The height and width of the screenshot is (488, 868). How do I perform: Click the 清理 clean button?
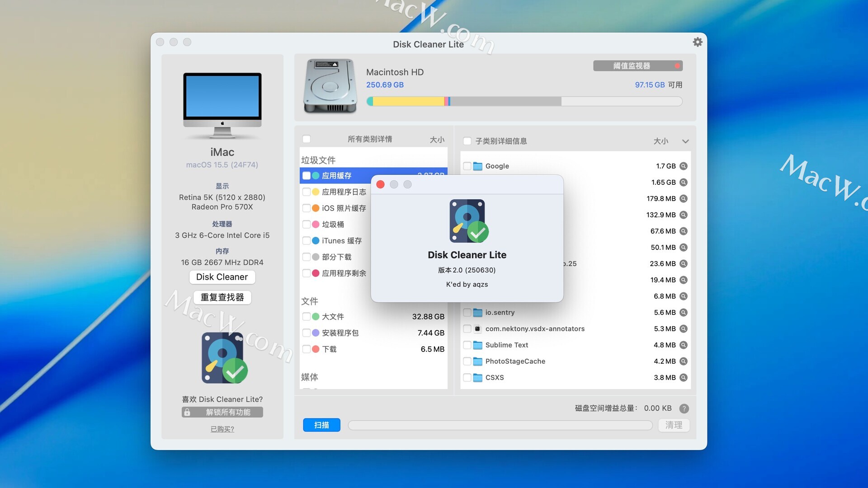point(674,425)
